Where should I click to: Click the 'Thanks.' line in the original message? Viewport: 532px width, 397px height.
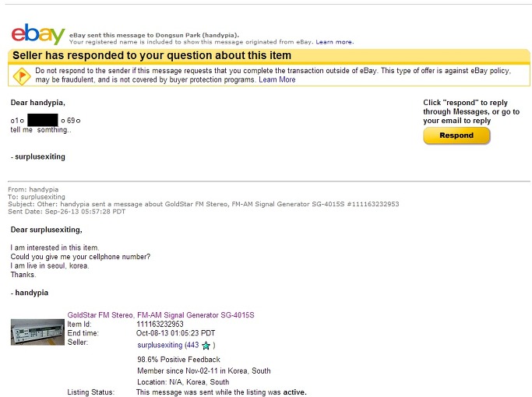pyautogui.click(x=23, y=275)
